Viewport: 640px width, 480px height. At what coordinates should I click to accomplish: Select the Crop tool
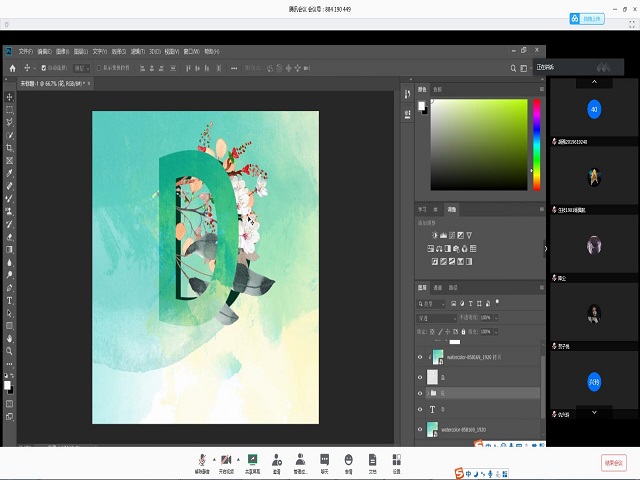pos(10,147)
